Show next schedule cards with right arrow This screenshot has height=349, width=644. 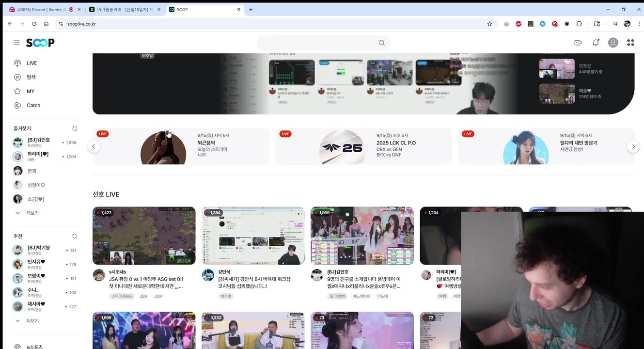[x=633, y=146]
